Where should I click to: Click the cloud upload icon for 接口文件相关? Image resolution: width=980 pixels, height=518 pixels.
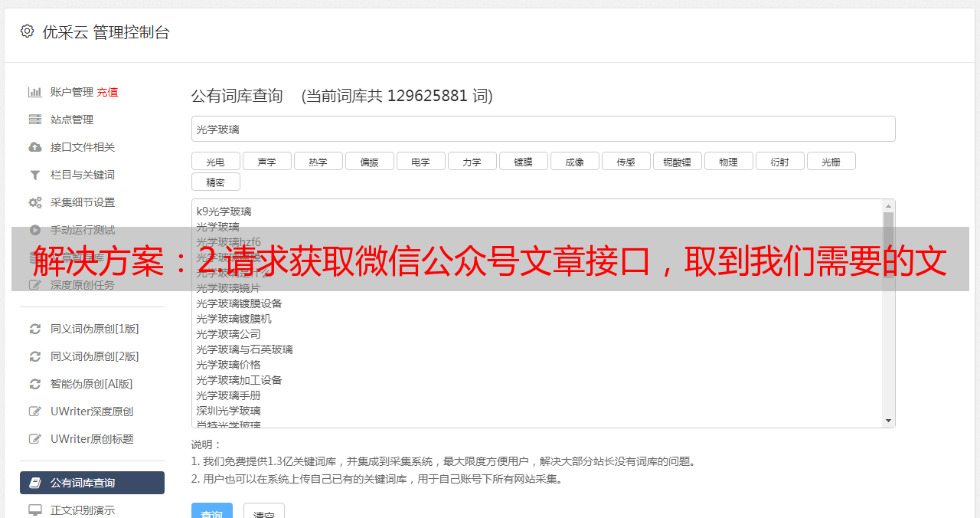coord(35,147)
